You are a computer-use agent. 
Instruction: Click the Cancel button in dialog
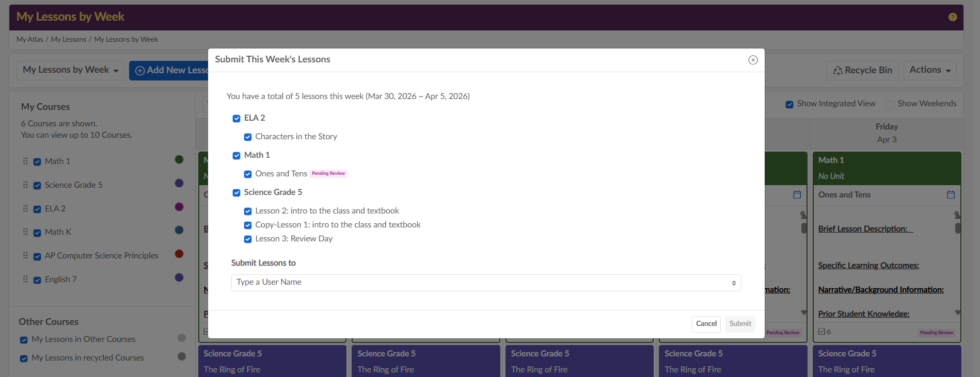[706, 324]
